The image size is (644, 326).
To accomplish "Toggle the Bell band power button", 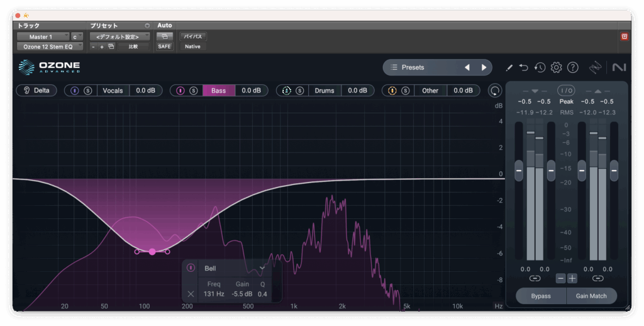I will pos(191,268).
